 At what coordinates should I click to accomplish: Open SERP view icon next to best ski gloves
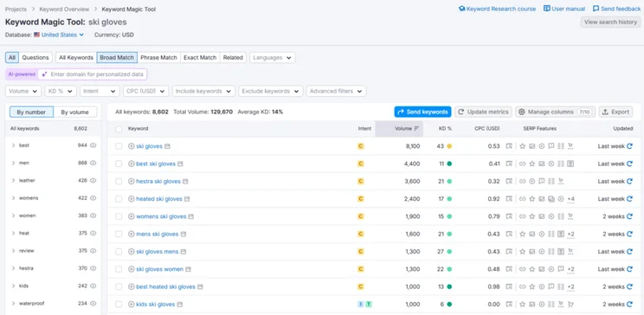tap(180, 164)
